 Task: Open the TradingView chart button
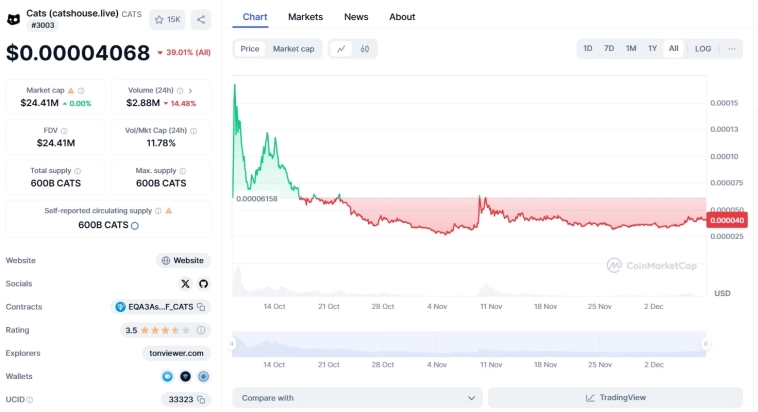(x=615, y=397)
